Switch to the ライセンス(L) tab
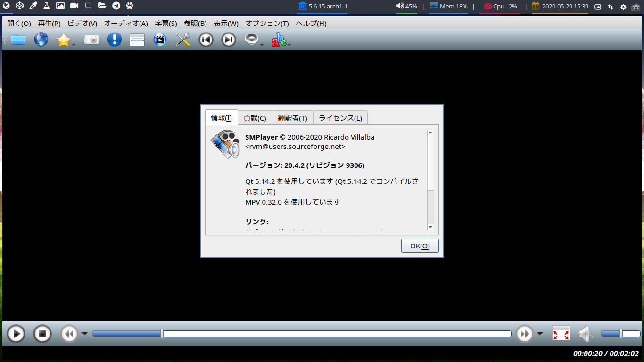 [340, 118]
